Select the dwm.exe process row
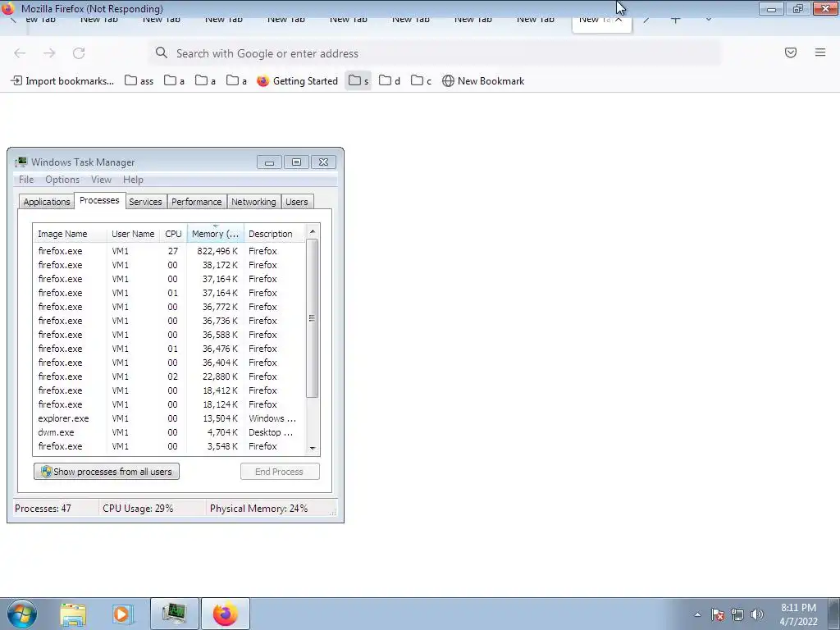This screenshot has height=630, width=840. (169, 431)
